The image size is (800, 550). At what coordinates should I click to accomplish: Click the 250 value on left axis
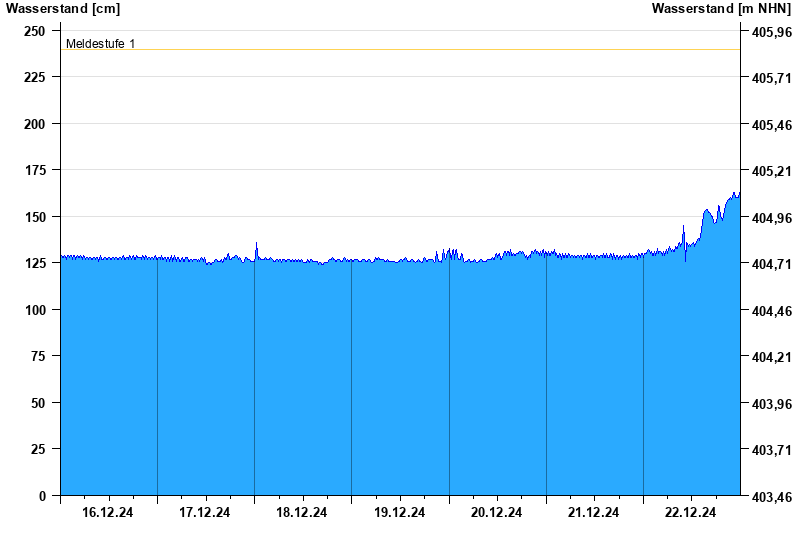[35, 31]
